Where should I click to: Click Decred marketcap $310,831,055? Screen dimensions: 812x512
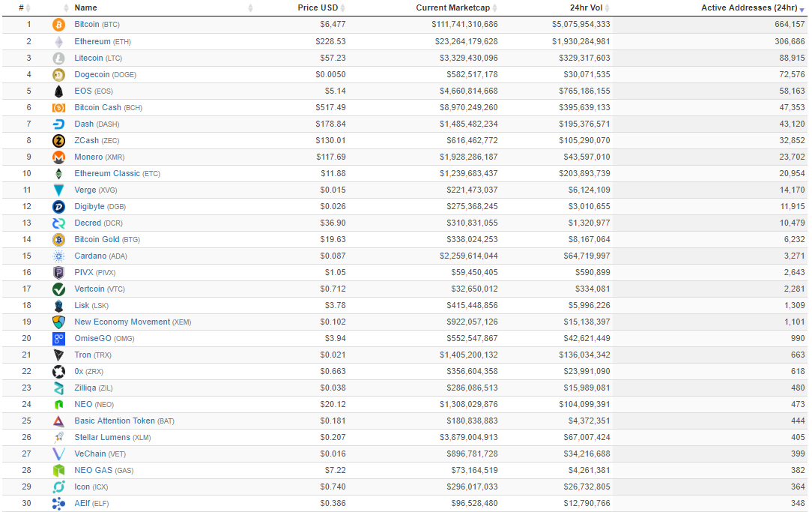coord(472,223)
